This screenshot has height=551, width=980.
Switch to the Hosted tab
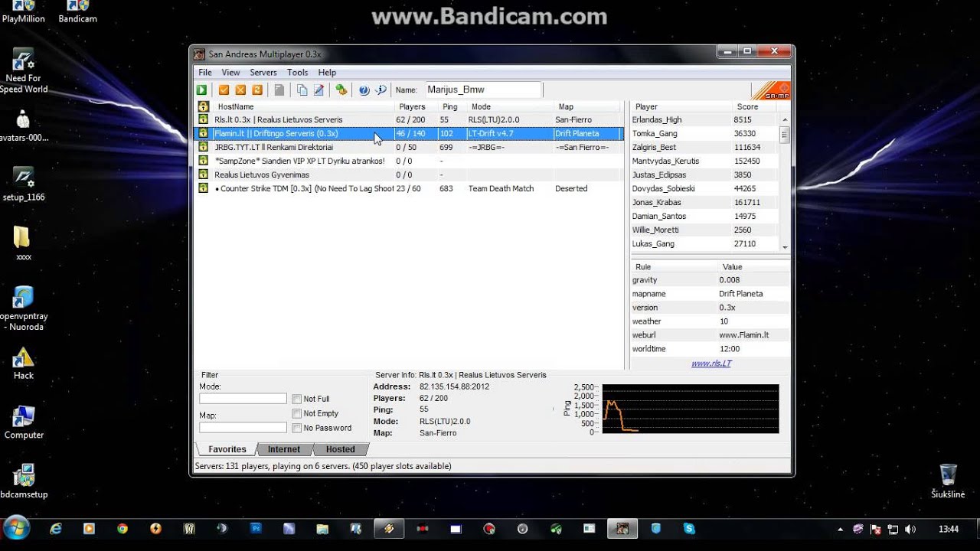point(340,450)
